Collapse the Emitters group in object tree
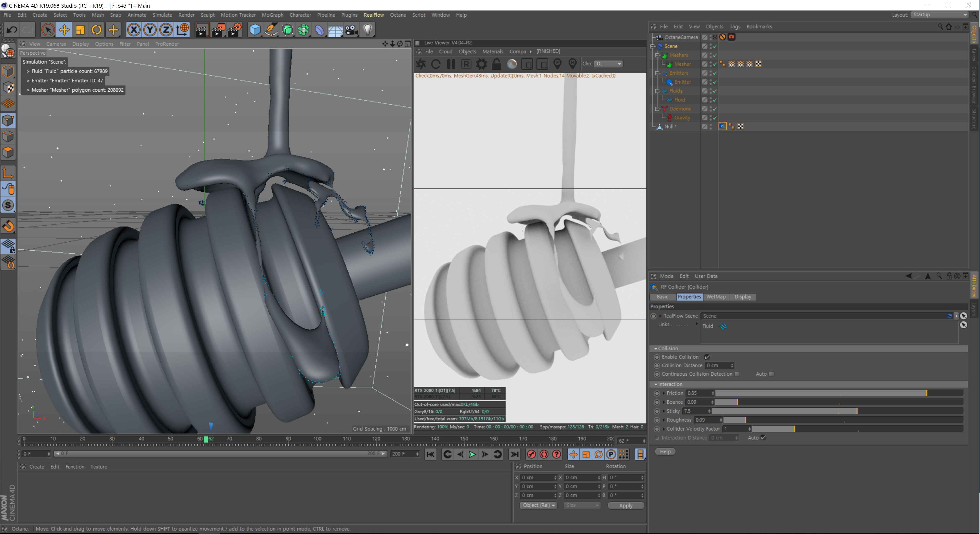 click(x=657, y=73)
